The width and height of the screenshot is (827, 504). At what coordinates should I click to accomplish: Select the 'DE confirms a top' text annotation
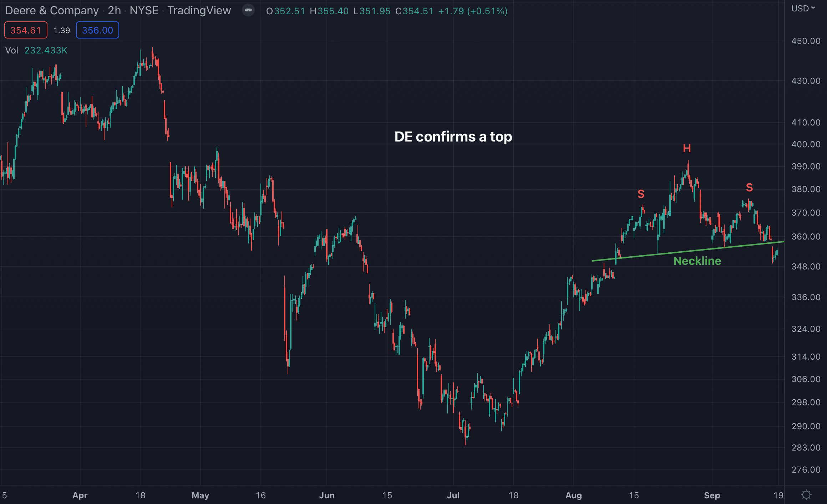453,137
